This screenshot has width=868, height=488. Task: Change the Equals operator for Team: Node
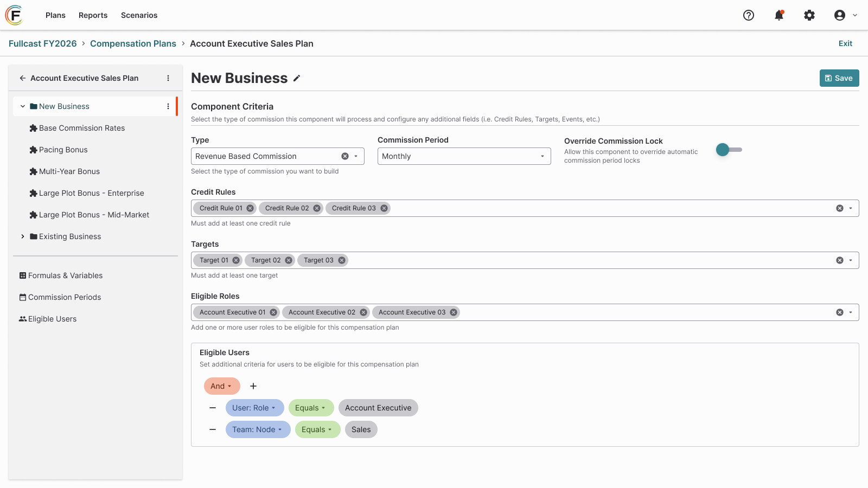[317, 429]
